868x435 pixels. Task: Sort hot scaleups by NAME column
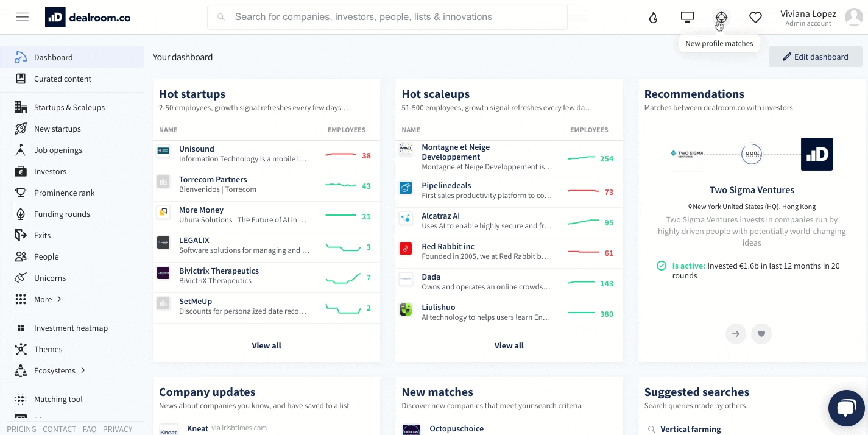tap(411, 130)
